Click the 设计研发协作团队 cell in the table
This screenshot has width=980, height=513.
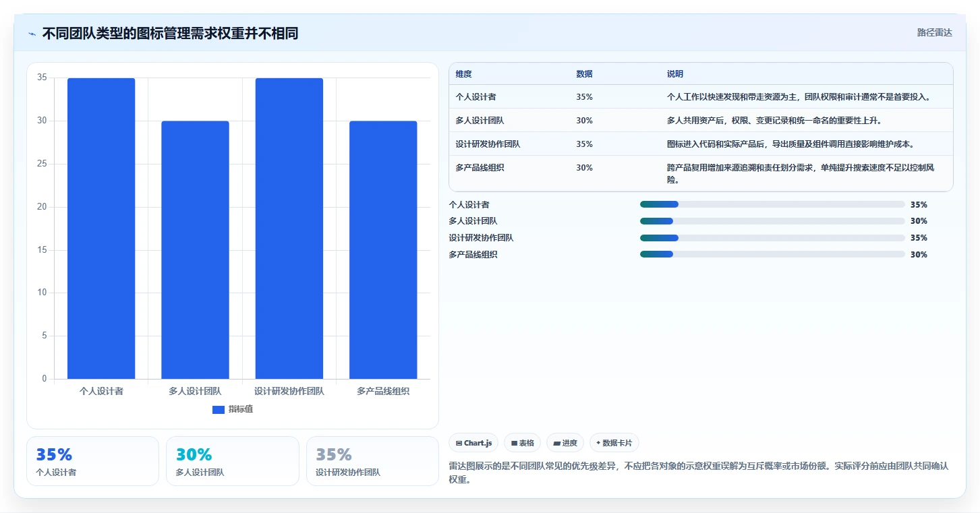coord(488,144)
